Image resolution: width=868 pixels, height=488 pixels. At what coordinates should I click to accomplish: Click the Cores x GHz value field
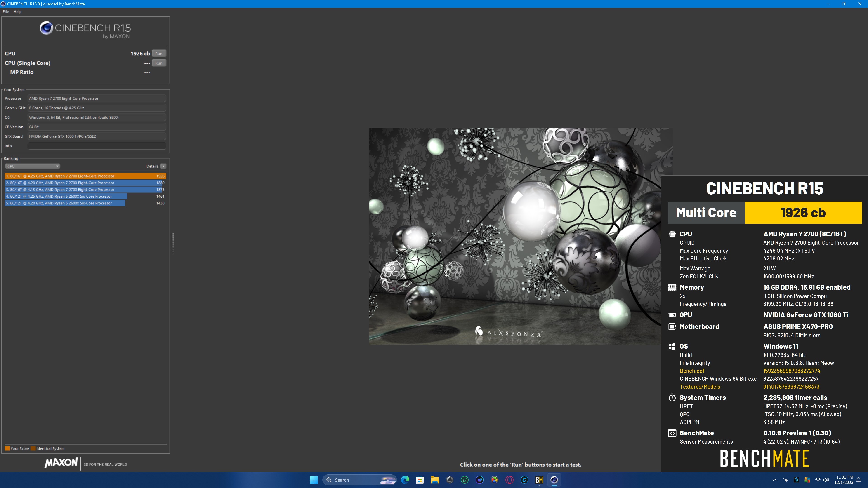(x=97, y=108)
